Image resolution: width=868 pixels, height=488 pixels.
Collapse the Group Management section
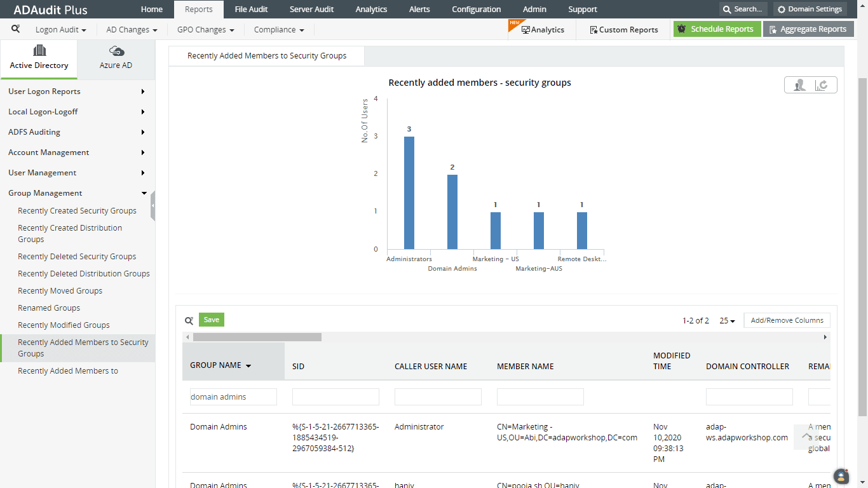[144, 193]
